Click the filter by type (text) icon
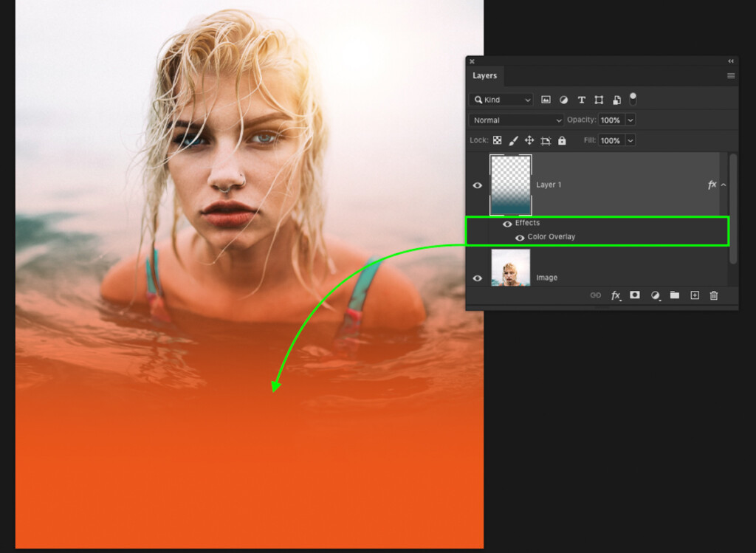The image size is (756, 553). [x=582, y=100]
